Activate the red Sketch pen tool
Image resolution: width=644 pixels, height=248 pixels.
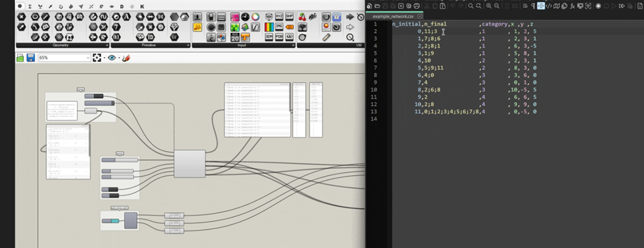126,58
